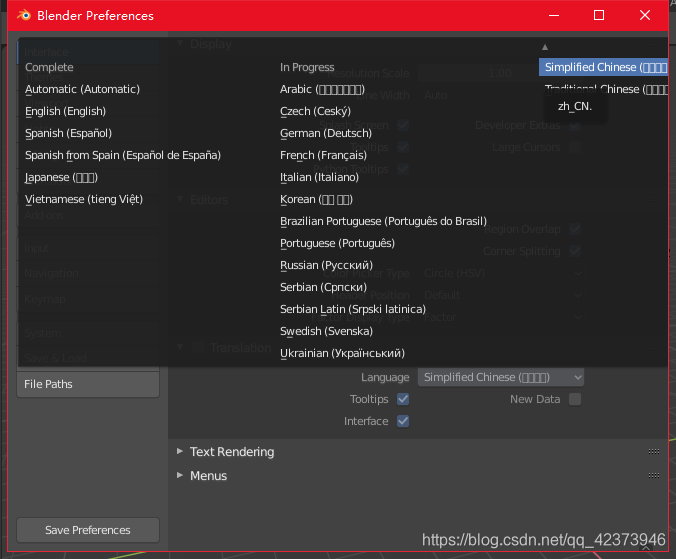Click the language menu scroll-up arrow
Image resolution: width=676 pixels, height=559 pixels.
545,47
